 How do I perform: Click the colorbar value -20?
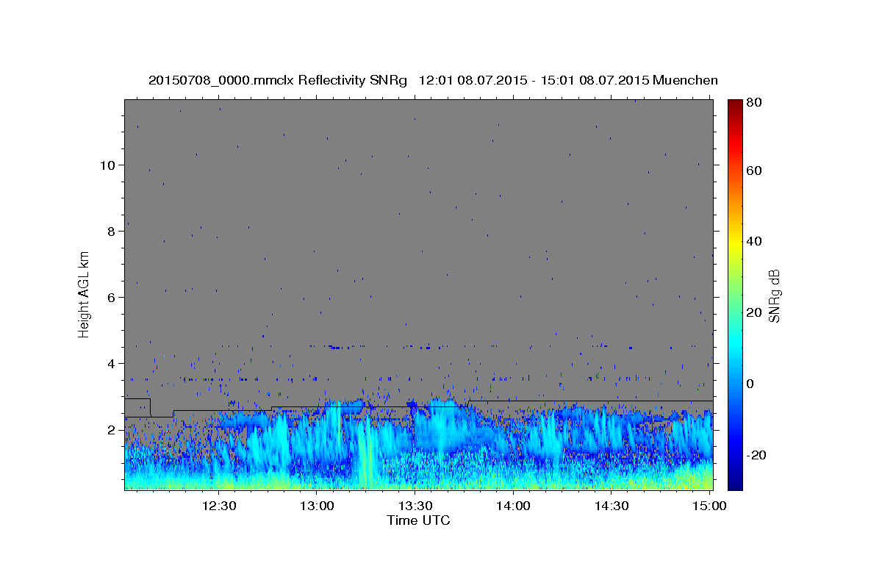(x=755, y=455)
